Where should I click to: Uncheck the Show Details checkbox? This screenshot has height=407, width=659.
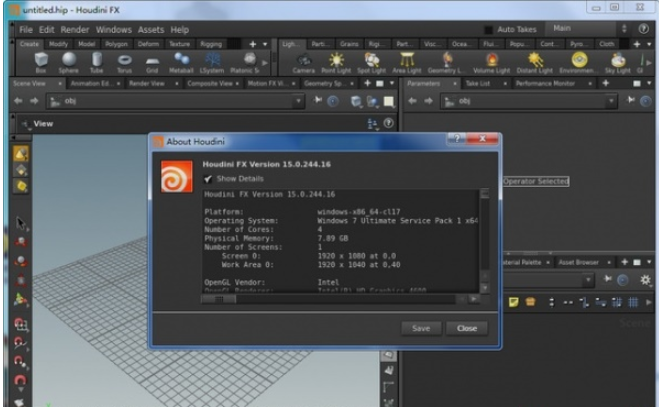[x=208, y=179]
